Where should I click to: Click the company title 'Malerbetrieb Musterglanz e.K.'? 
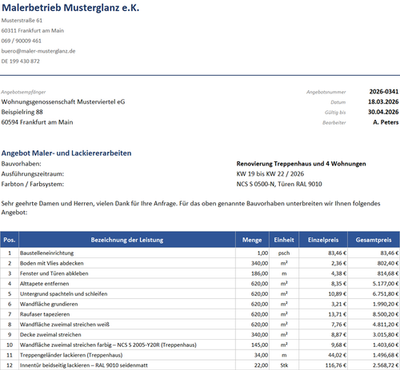tap(70, 8)
